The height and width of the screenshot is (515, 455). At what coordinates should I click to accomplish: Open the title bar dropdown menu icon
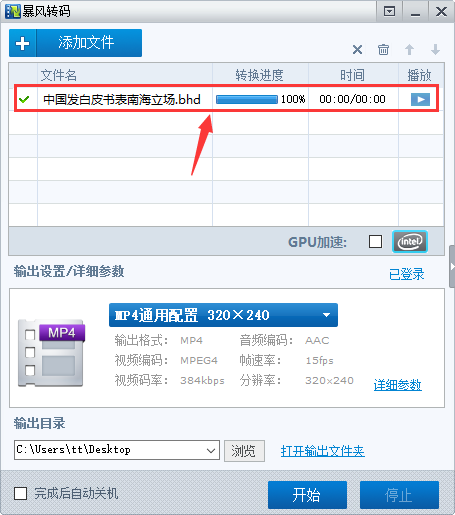coord(389,12)
